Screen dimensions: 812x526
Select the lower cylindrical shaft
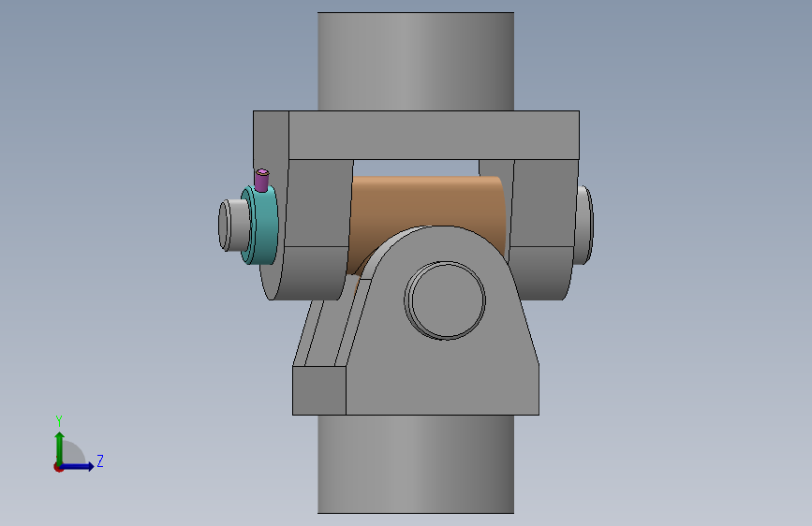coord(416,464)
